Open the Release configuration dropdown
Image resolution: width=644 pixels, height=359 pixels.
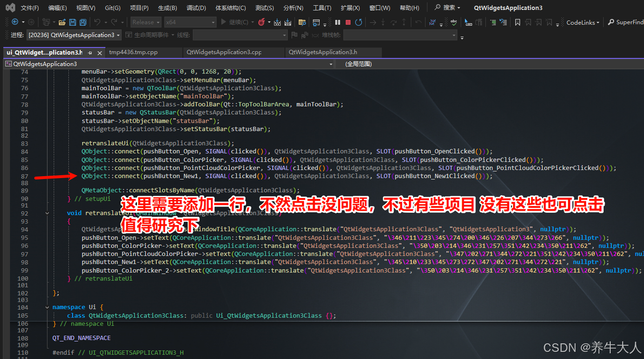(146, 22)
